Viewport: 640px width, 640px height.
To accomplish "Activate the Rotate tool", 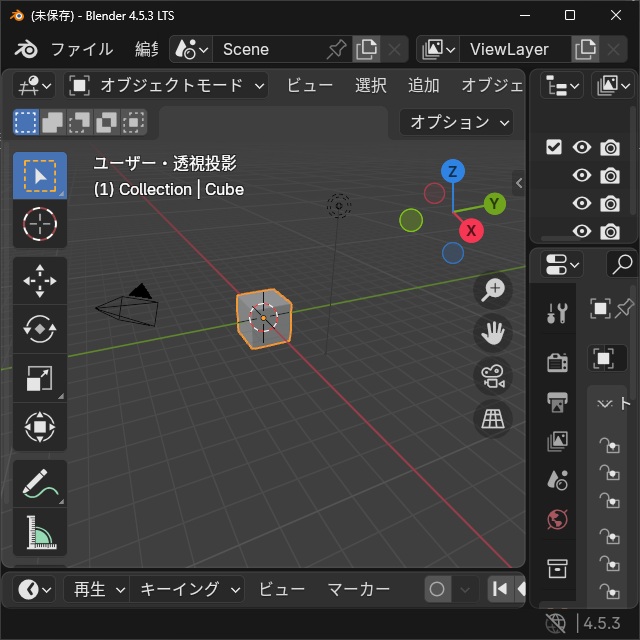I will coord(40,329).
